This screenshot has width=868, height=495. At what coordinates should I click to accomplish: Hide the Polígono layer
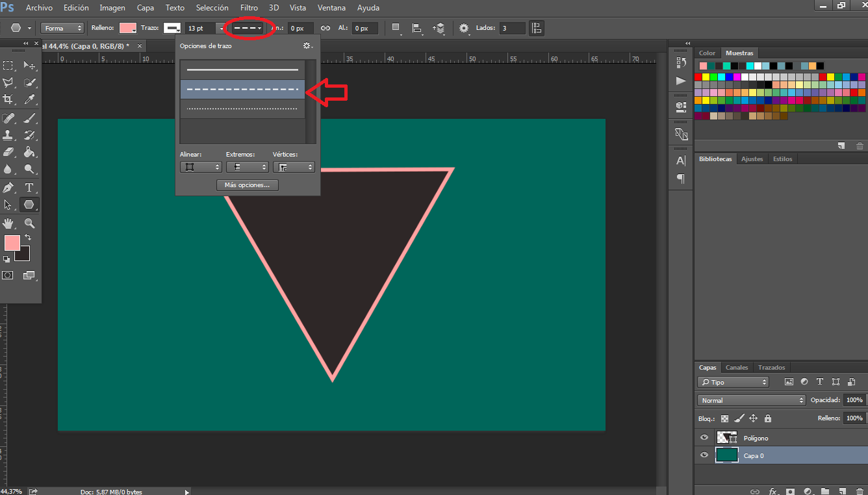(704, 438)
